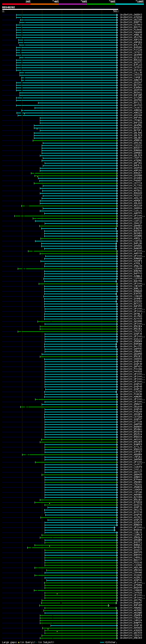Click the UniRef100_A9NVU6 label
The height and width of the screenshot is (644, 146).
click(x=131, y=110)
